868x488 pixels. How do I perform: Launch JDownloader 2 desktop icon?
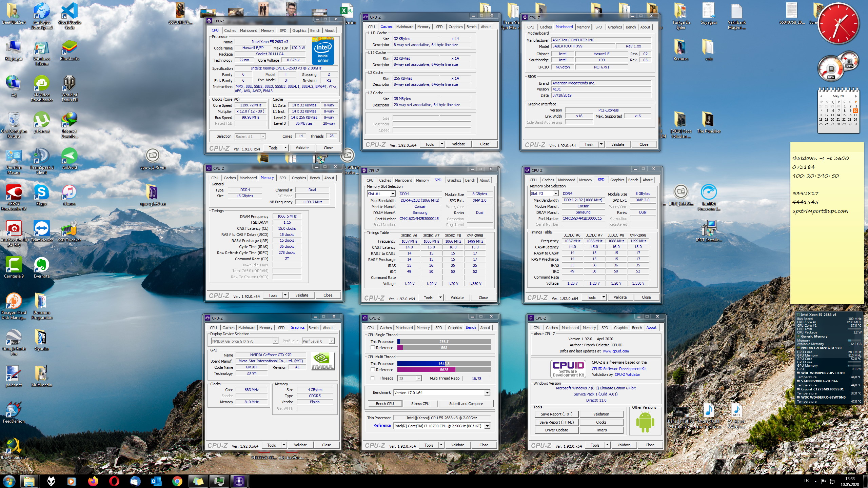coord(14,448)
